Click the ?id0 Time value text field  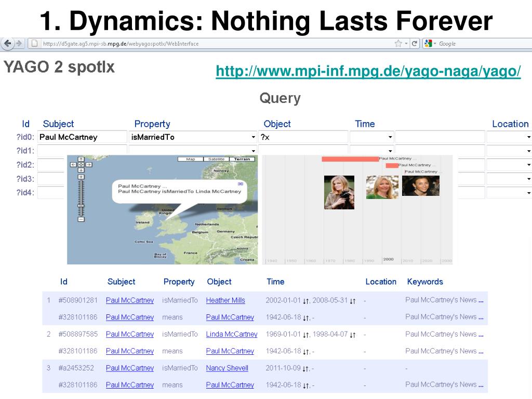click(x=440, y=137)
